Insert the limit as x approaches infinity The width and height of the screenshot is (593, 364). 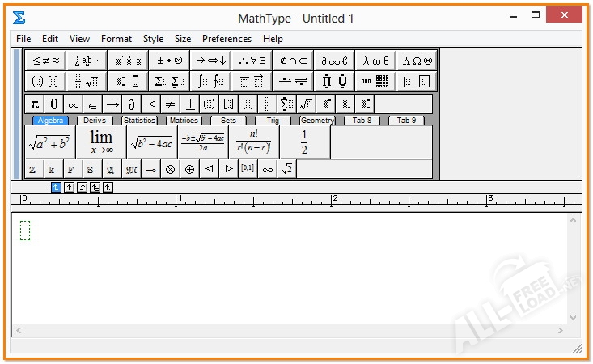[x=101, y=142]
